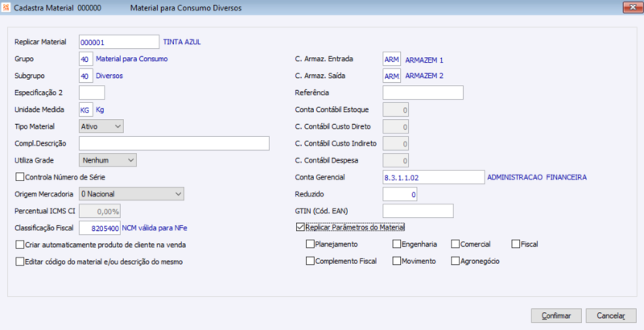This screenshot has width=644, height=330.
Task: Click ADMINISTRACAO FINANCEIRA text
Action: (537, 177)
